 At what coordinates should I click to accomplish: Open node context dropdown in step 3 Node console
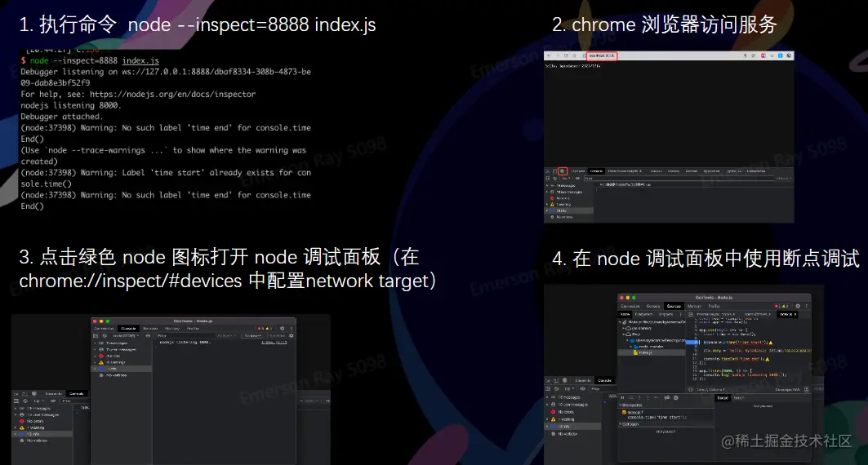125,335
